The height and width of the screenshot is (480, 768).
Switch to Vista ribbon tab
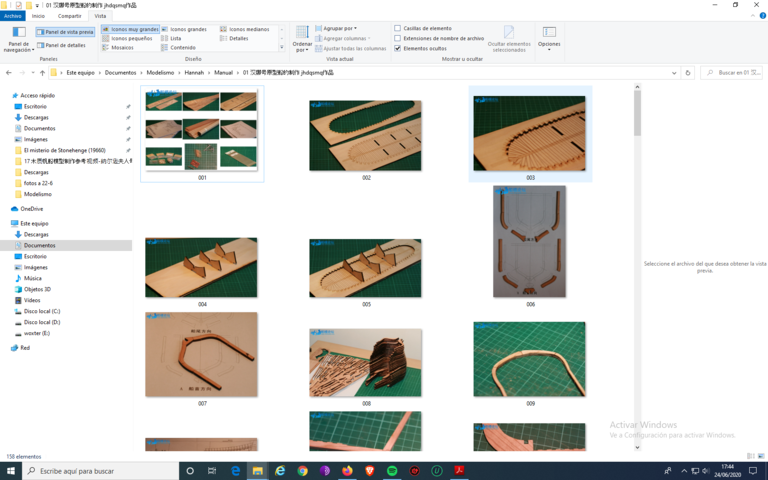coord(100,16)
